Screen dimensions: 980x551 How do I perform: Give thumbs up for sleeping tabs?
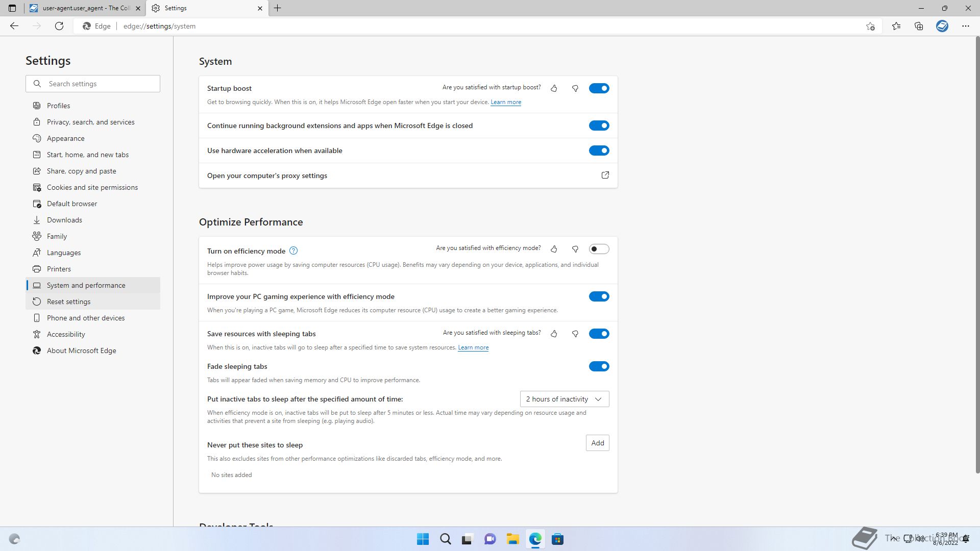click(x=554, y=334)
